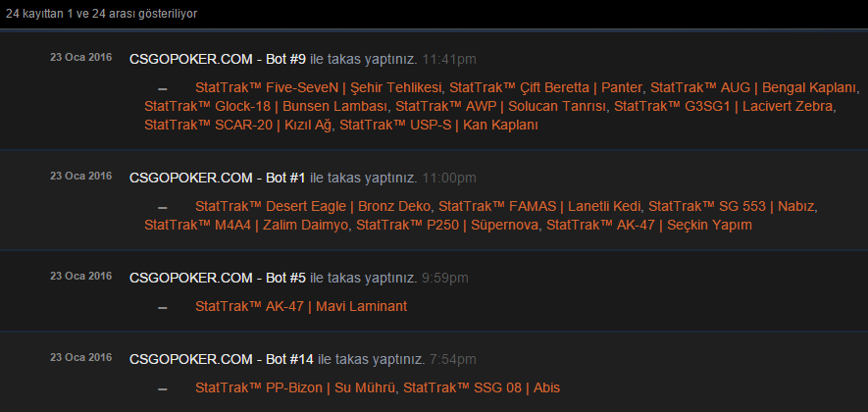Open CSGOPOKER.COM - Bot #1 profile link
This screenshot has width=868, height=412.
click(218, 178)
